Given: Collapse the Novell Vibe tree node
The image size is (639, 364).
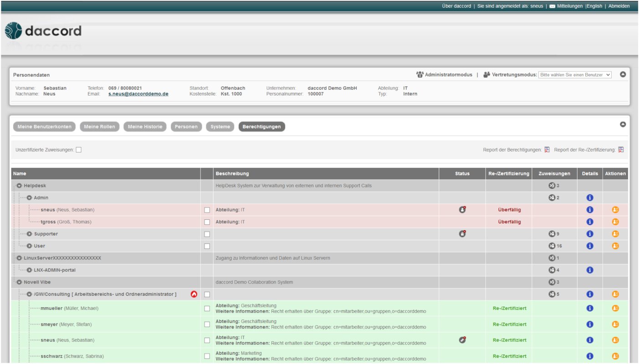Looking at the screenshot, I should [x=20, y=282].
